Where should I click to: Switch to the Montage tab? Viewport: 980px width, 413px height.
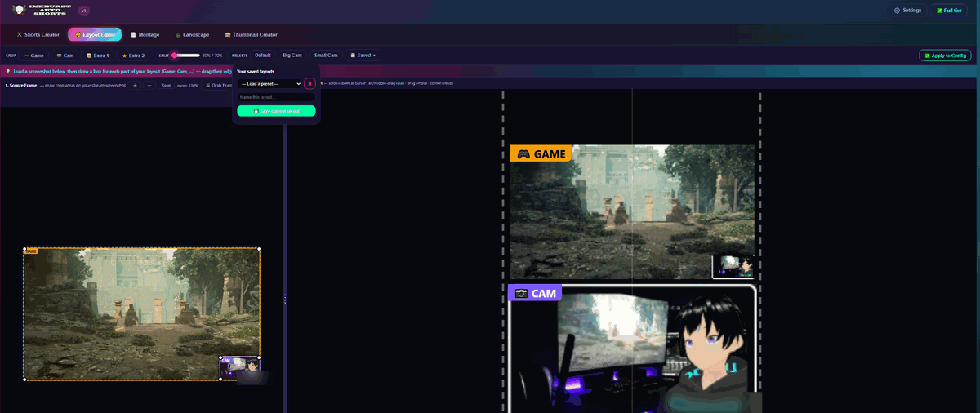pos(145,35)
